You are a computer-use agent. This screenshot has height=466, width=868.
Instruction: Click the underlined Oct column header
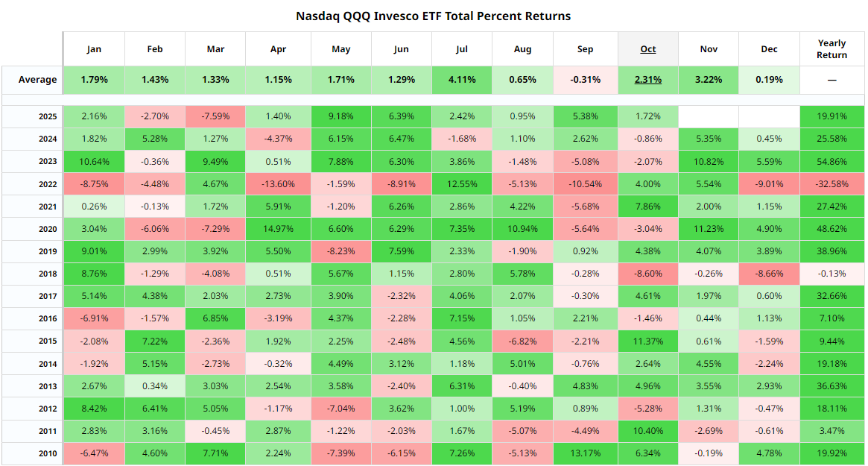tap(648, 49)
